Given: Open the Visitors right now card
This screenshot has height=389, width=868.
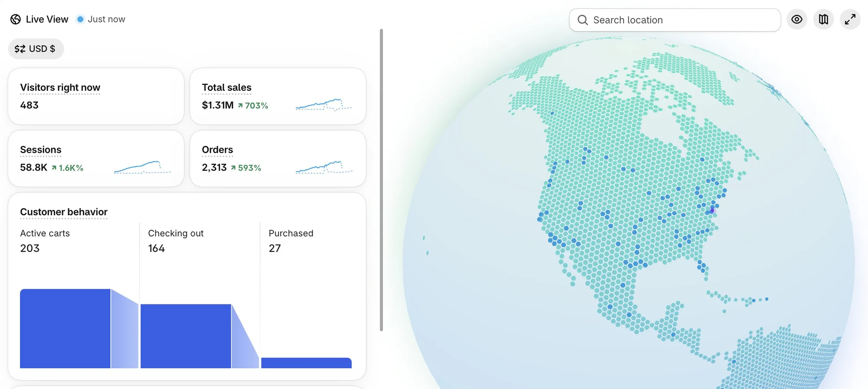Looking at the screenshot, I should pyautogui.click(x=96, y=96).
